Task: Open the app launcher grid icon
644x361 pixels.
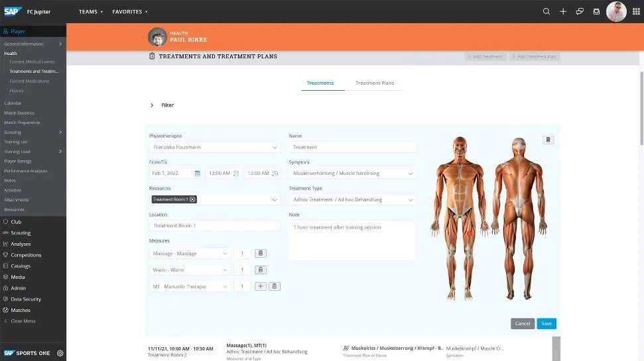Action: [636, 11]
